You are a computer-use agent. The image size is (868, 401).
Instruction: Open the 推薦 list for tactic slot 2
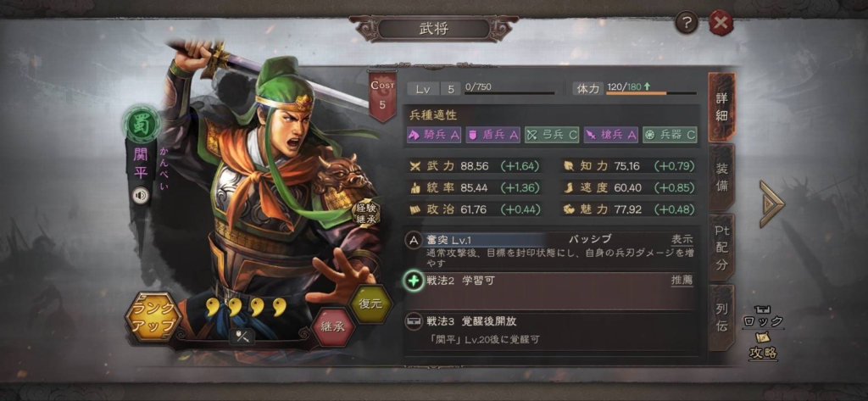coord(682,281)
